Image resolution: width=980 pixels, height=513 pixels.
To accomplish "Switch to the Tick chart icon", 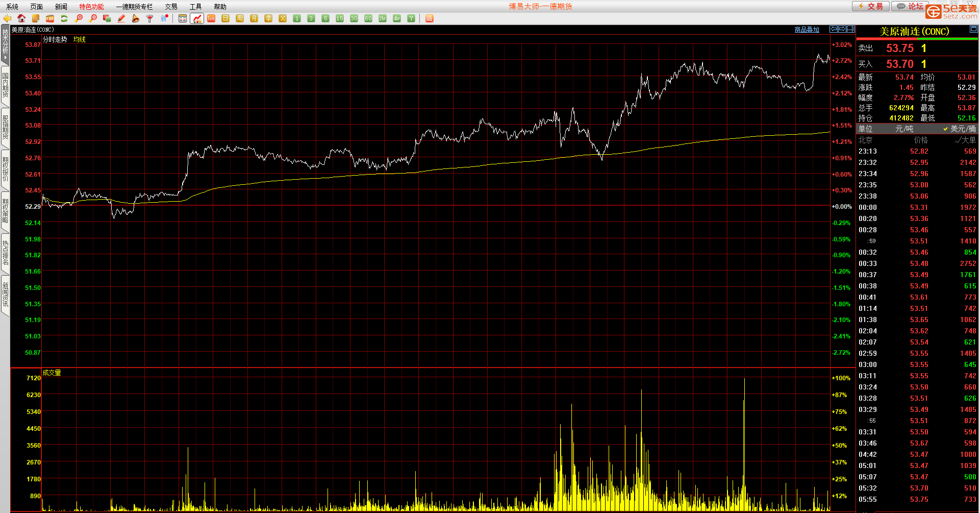I will tap(211, 18).
